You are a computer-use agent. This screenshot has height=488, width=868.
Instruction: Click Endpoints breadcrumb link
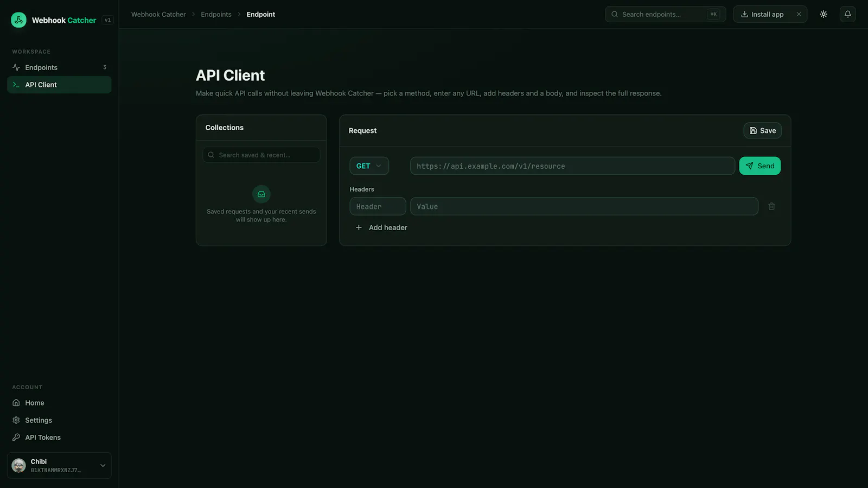[x=216, y=15]
